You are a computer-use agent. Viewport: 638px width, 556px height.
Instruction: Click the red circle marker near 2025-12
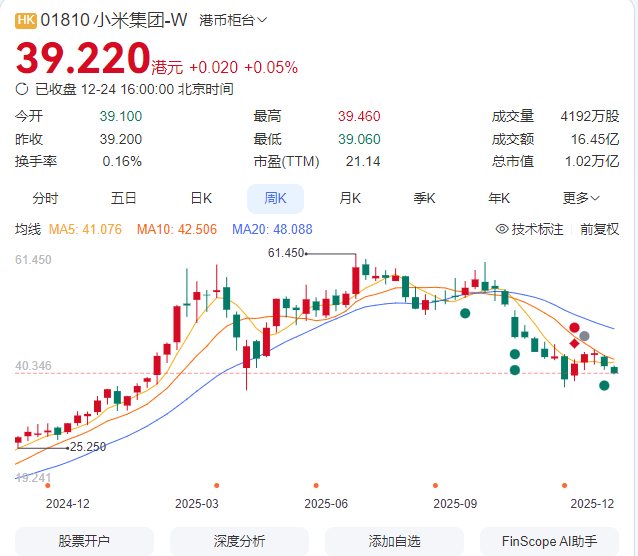pos(574,327)
